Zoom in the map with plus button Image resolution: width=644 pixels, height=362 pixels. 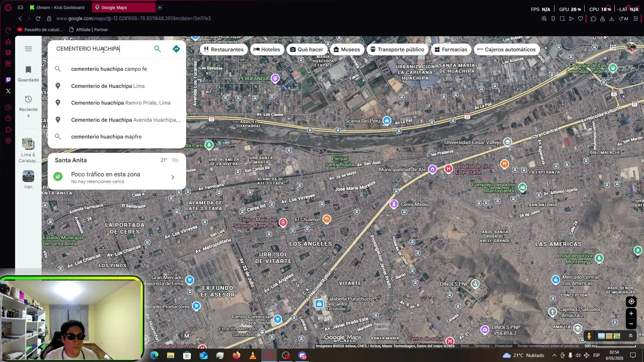coord(631,314)
